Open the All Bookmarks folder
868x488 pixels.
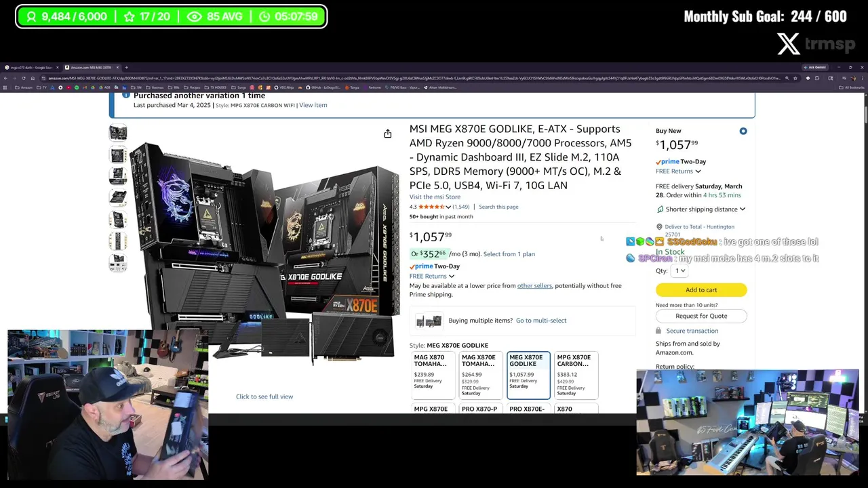coord(852,87)
